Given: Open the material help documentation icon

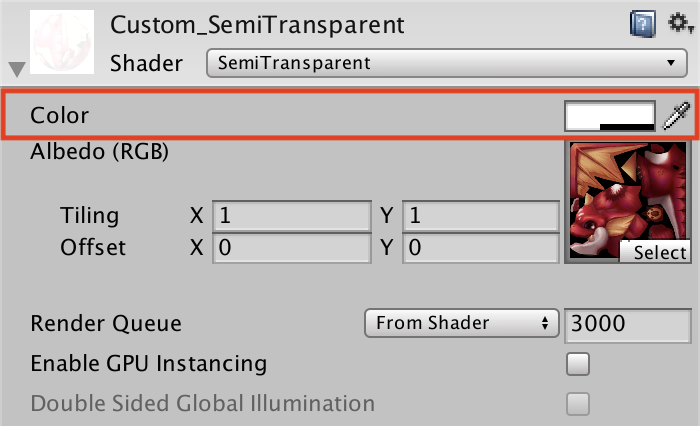Looking at the screenshot, I should pyautogui.click(x=642, y=24).
